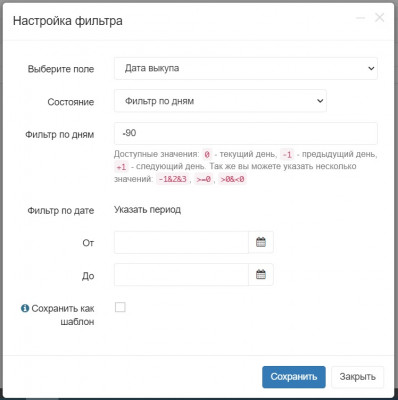Viewport: 398px width, 400px height.
Task: Close dialog with the X icon
Action: click(380, 18)
